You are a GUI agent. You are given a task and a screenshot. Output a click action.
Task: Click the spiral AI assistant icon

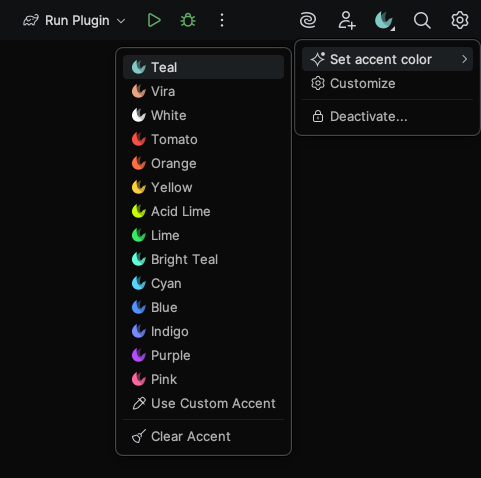pyautogui.click(x=308, y=21)
